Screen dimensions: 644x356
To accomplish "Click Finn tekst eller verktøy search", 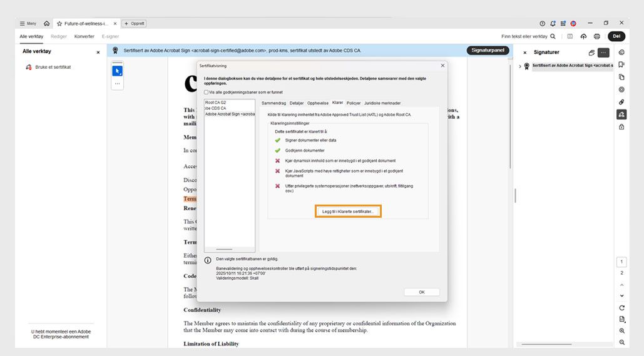I will pos(528,36).
